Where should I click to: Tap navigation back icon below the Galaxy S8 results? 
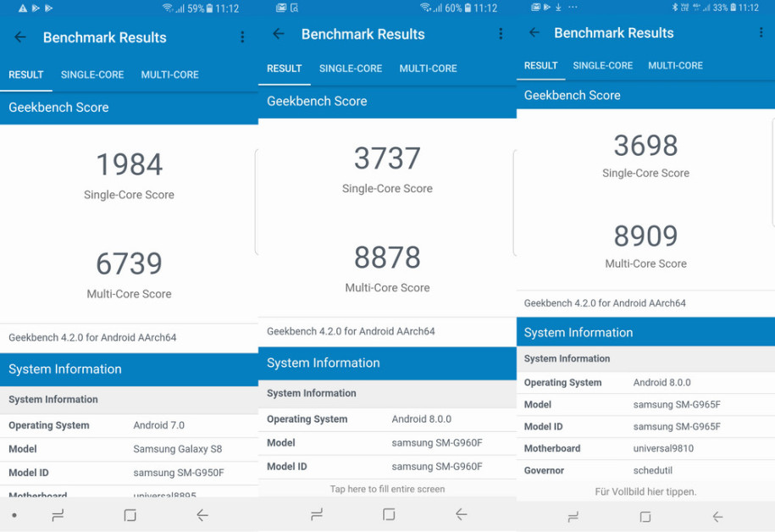click(202, 515)
